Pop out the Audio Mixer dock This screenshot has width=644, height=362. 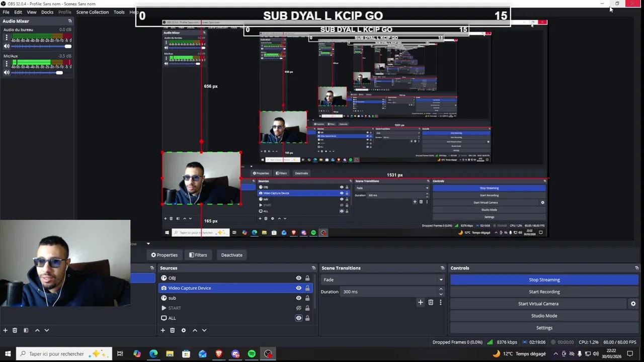pos(70,21)
